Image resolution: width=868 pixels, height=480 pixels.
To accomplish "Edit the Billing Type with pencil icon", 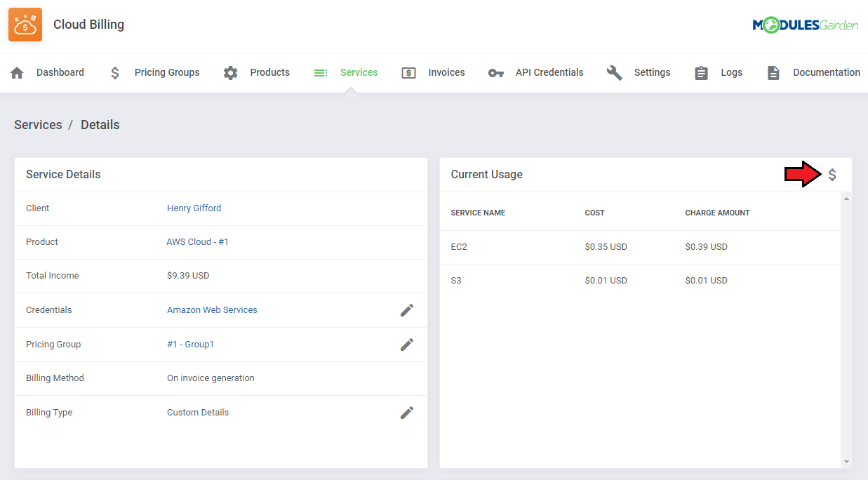I will (x=407, y=413).
